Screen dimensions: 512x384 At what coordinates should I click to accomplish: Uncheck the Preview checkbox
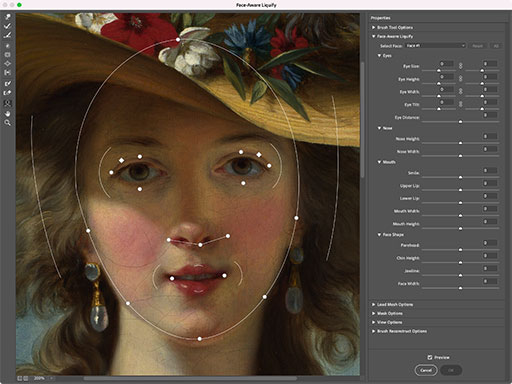pyautogui.click(x=430, y=357)
